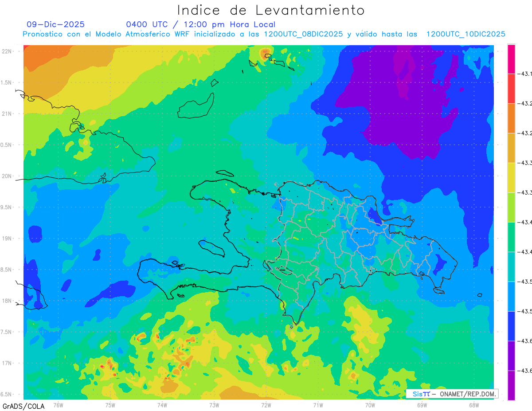
Task: Pick the bottom purple legend swatch
Action: [511, 386]
